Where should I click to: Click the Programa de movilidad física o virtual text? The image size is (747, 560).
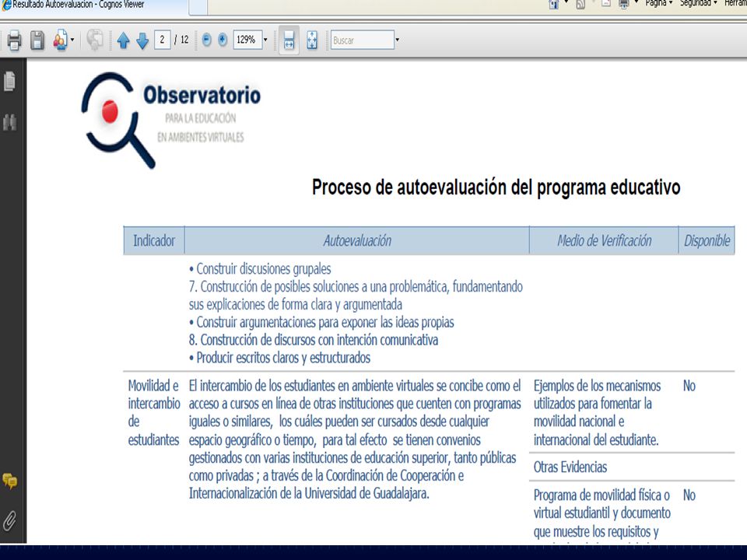tap(602, 513)
